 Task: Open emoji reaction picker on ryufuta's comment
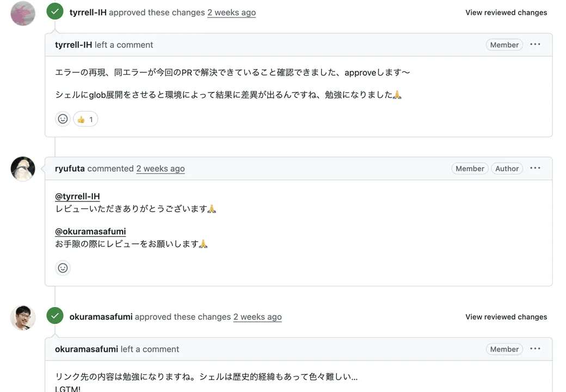[63, 268]
